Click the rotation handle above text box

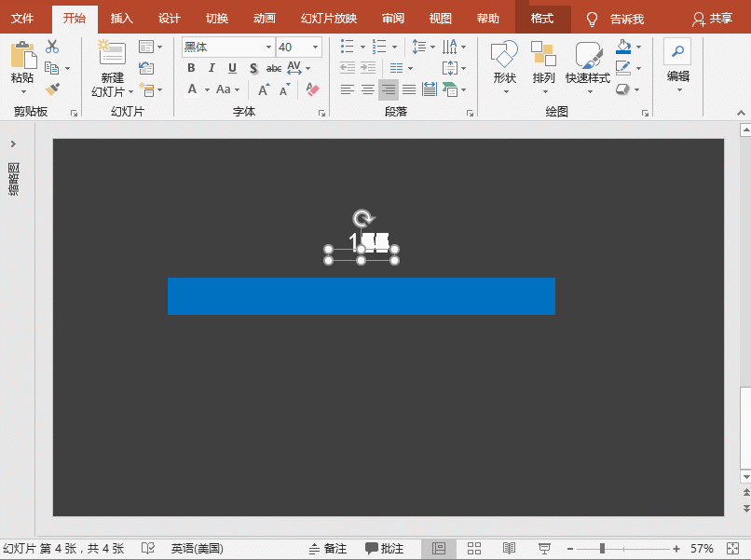(363, 218)
